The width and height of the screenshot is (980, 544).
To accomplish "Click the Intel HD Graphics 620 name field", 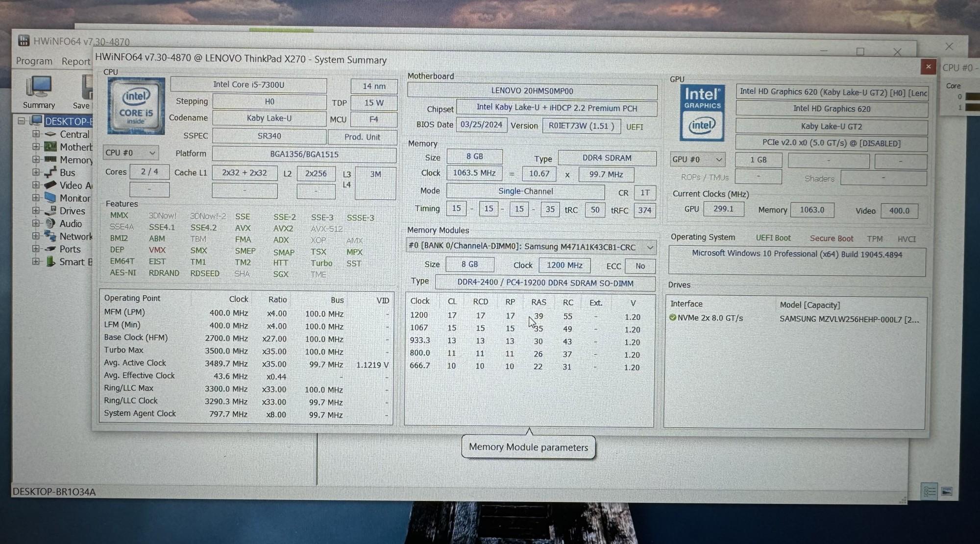I will (x=832, y=109).
